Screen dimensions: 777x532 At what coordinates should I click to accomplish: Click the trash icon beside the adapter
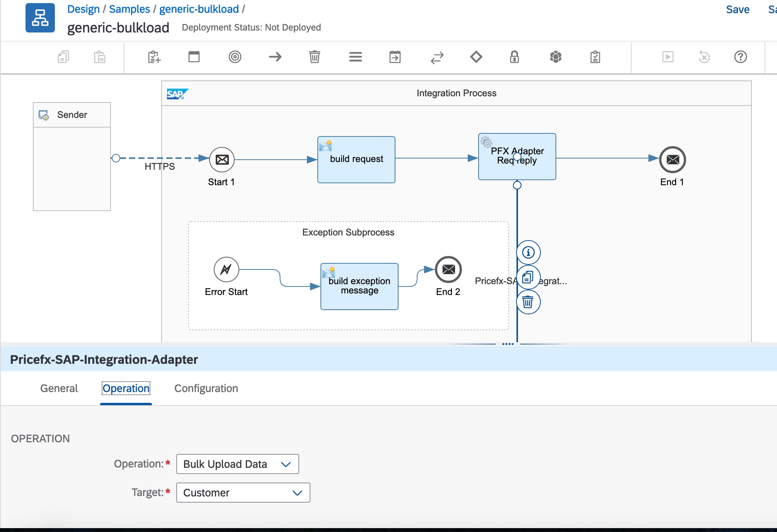click(x=528, y=302)
